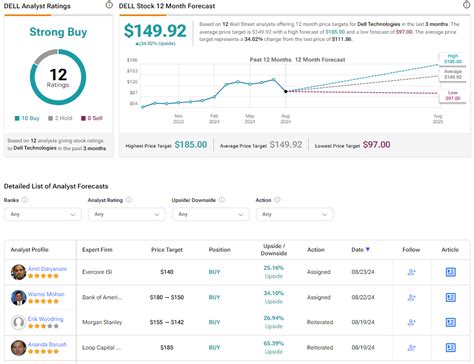Click the 08/23/24 date cell

(x=363, y=272)
